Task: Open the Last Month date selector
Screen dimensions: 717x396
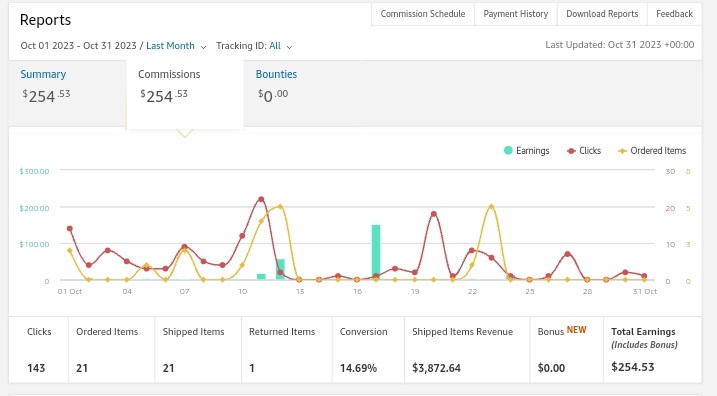Action: pyautogui.click(x=171, y=46)
